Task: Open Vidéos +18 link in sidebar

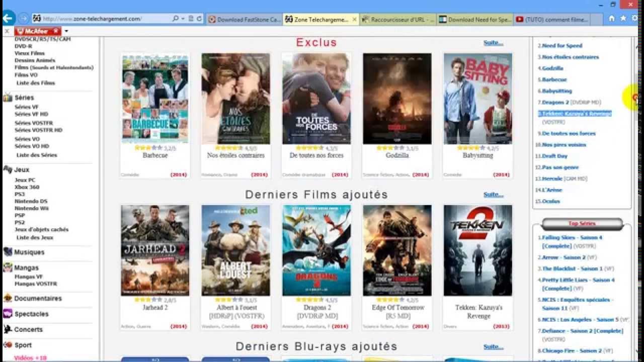Action: [30, 358]
